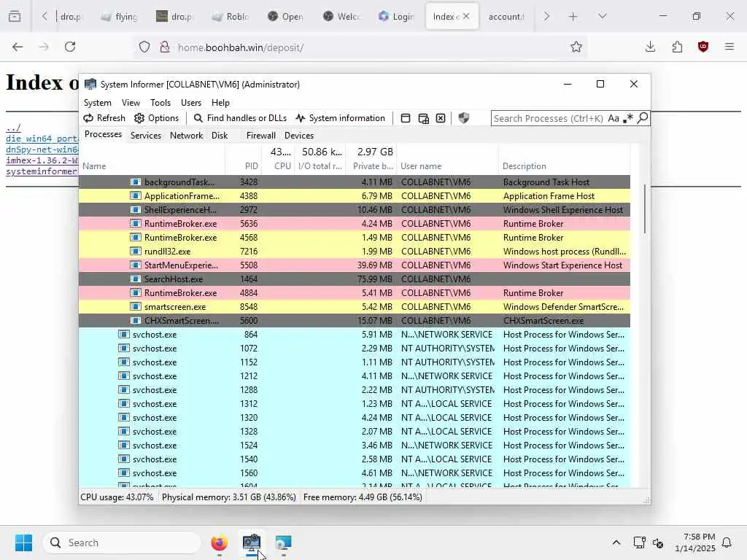Select the rundll32.exe process icon
Viewport: 747px width, 560px height.
(x=136, y=252)
